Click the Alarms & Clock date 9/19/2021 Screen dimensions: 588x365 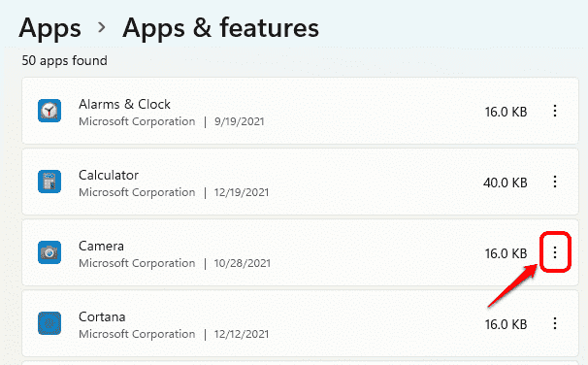pyautogui.click(x=240, y=121)
